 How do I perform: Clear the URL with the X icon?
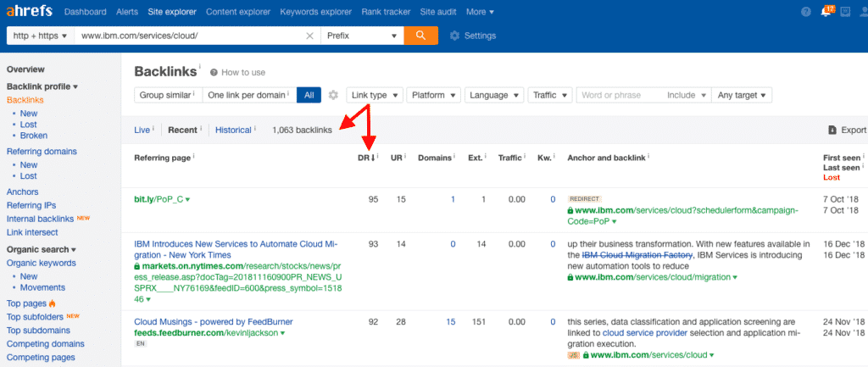click(310, 36)
